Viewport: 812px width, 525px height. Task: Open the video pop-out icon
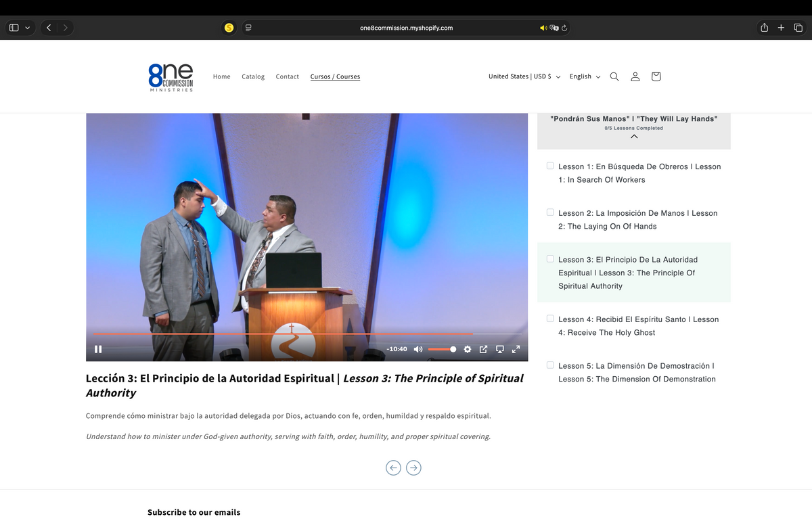(483, 349)
